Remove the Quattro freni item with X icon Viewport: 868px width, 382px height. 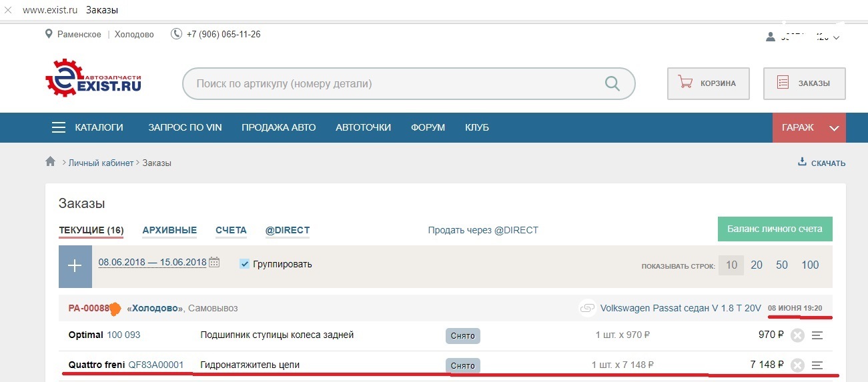(x=797, y=365)
